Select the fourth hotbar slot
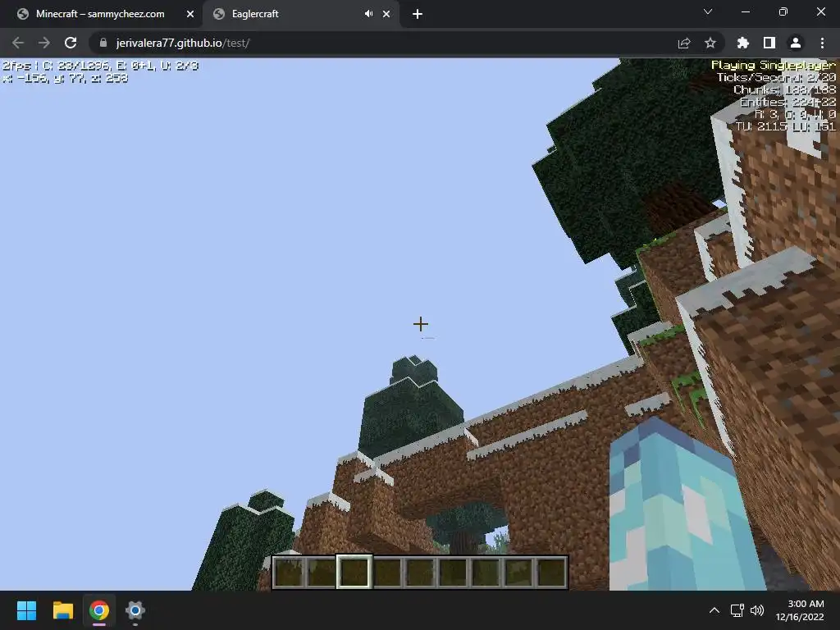This screenshot has height=630, width=840. (387, 572)
